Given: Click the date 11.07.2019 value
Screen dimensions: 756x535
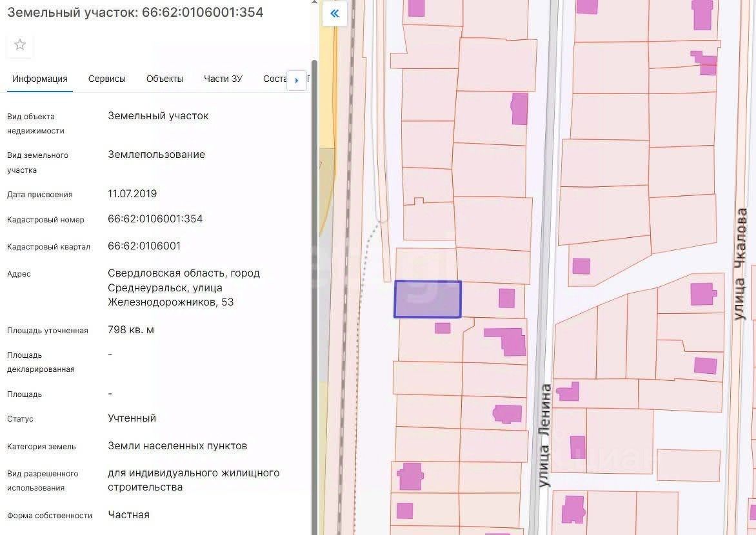Looking at the screenshot, I should tap(132, 194).
